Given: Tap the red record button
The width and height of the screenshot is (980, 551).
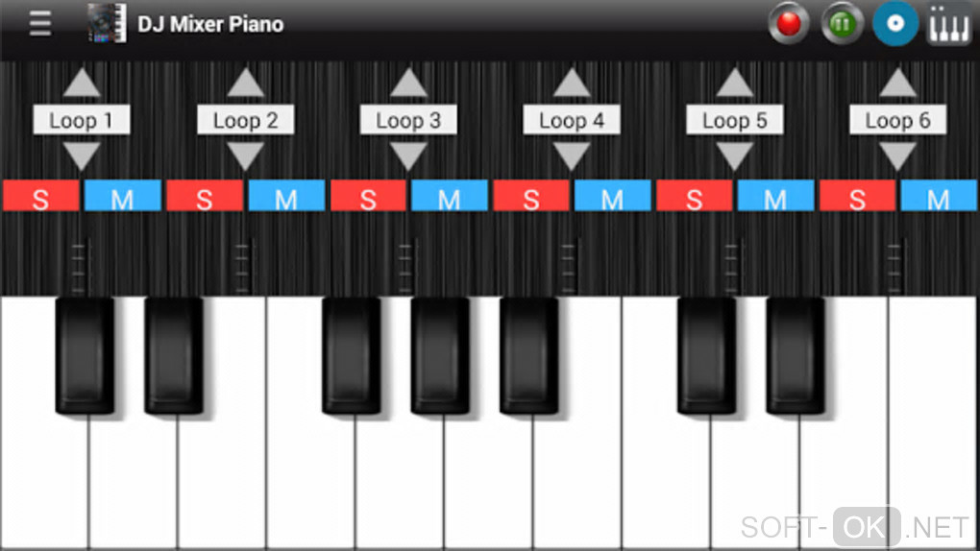Looking at the screenshot, I should (x=788, y=24).
